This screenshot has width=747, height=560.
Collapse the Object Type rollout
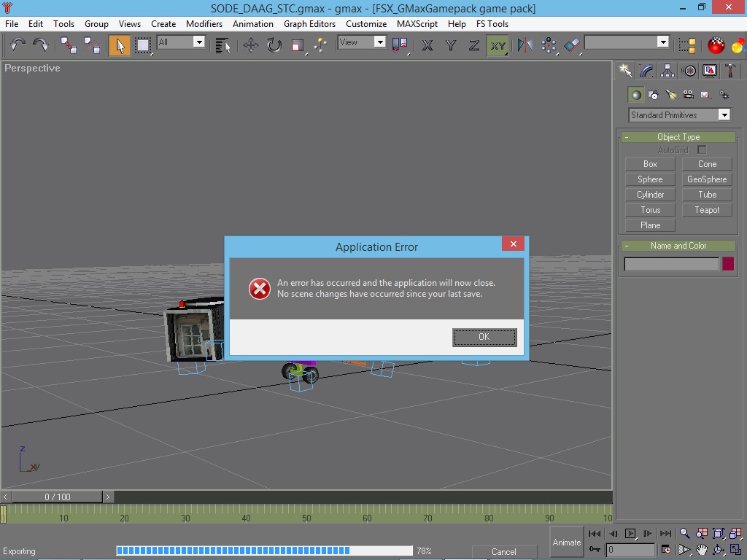(x=678, y=137)
